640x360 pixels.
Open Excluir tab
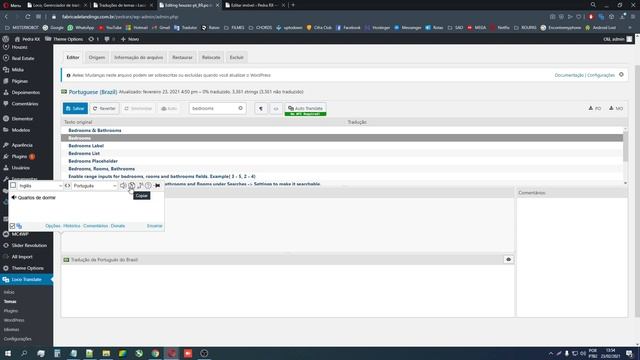point(236,58)
